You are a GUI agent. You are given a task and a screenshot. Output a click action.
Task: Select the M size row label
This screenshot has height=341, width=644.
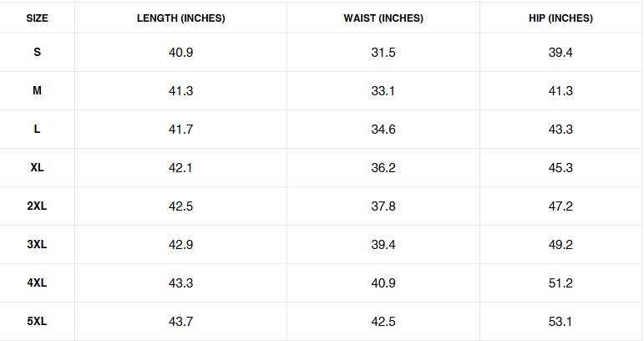(x=37, y=91)
